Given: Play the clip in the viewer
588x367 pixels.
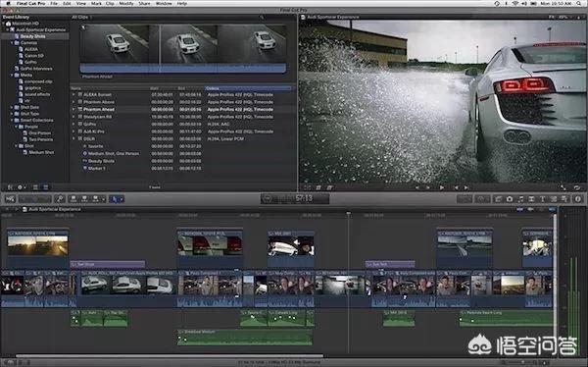Looking at the screenshot, I should pyautogui.click(x=442, y=187).
